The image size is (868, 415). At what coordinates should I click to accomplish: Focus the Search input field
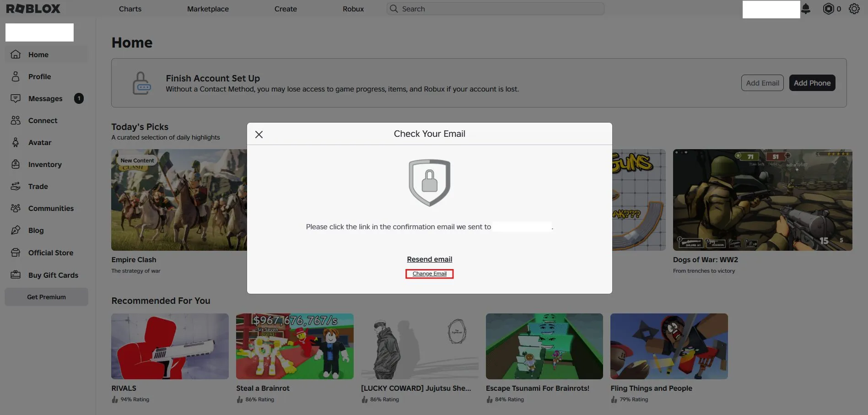tap(496, 9)
